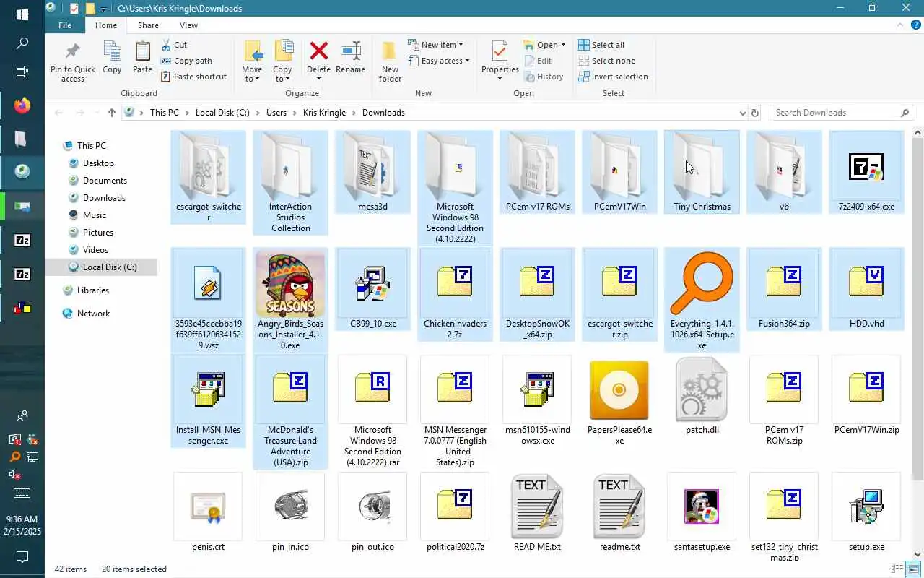
Task: Click the Search Downloads field
Action: pos(841,113)
